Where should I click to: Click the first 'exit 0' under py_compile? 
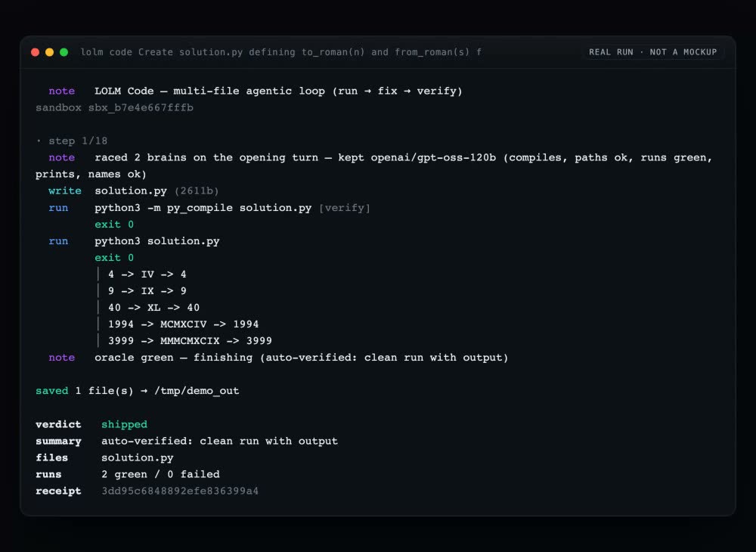114,225
